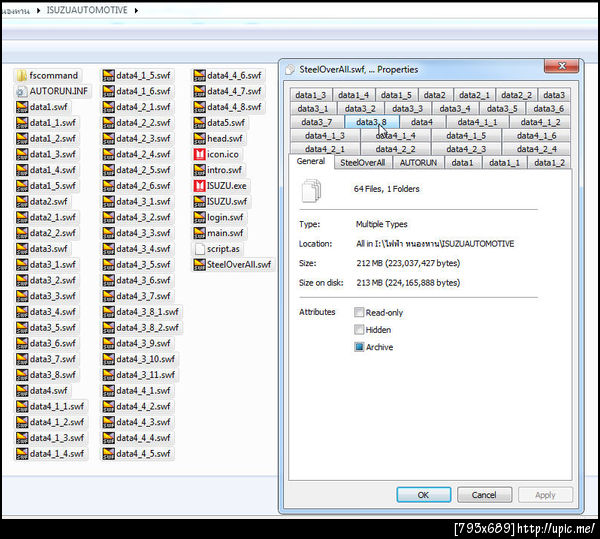This screenshot has width=600, height=539.
Task: Select the data4_2_1.swf file name
Action: [x=143, y=107]
